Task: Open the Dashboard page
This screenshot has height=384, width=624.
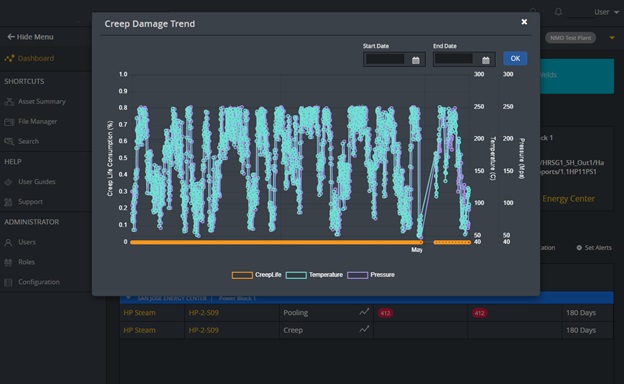Action: (x=35, y=58)
